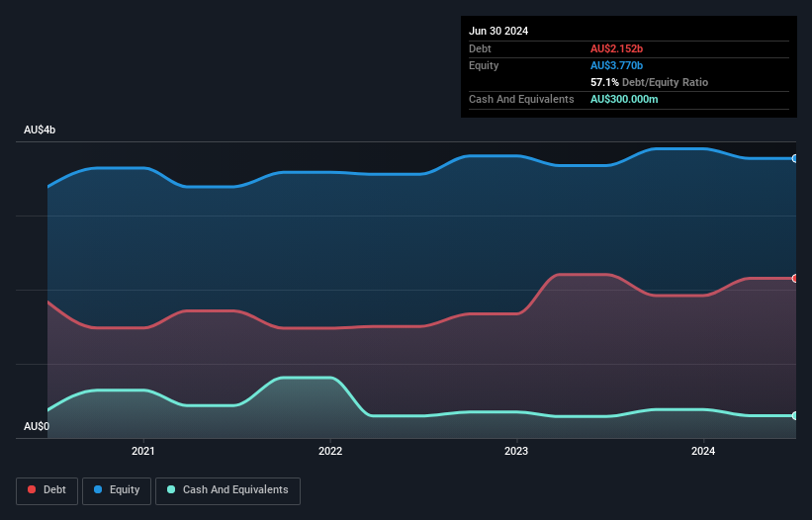Click the blue Equity endpoint marker
The height and width of the screenshot is (520, 812).
tap(795, 158)
